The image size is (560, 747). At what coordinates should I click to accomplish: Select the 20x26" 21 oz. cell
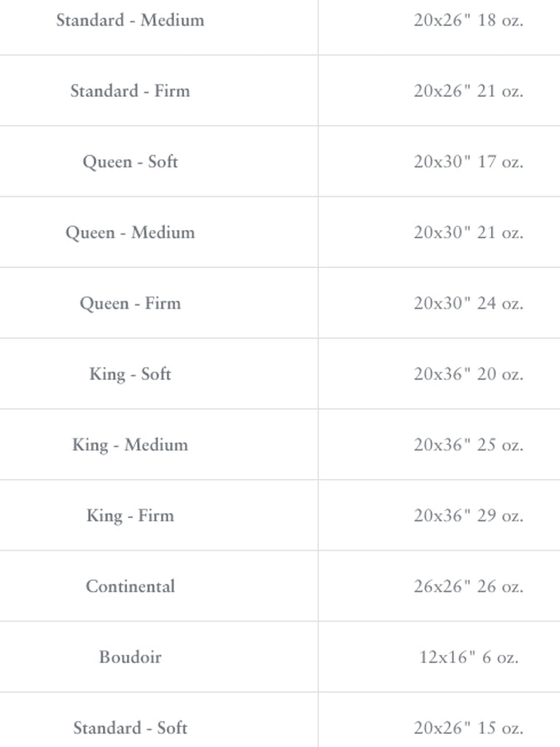coord(469,90)
